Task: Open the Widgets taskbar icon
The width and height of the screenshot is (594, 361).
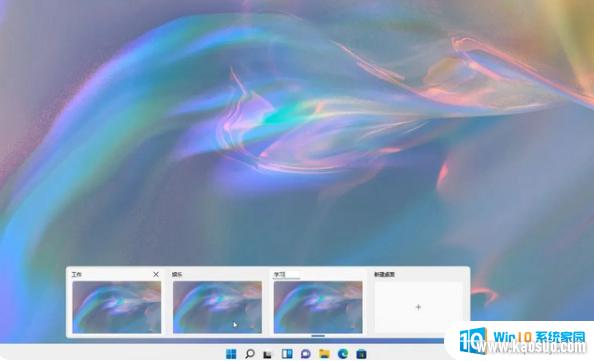Action: pos(287,354)
